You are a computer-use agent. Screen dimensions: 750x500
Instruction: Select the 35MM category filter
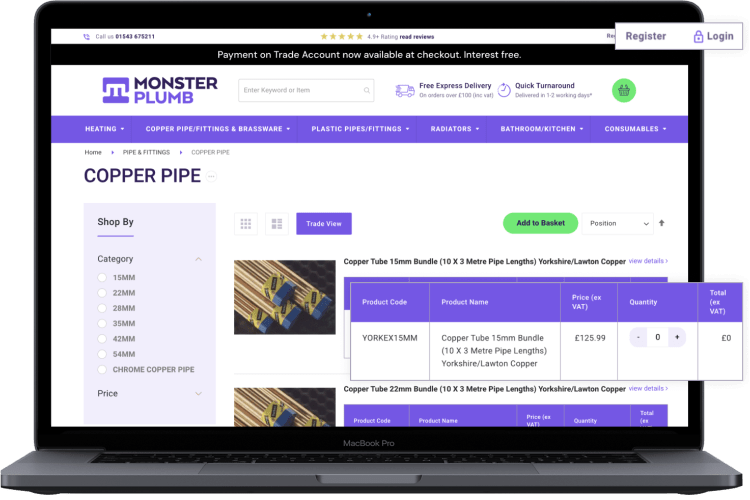pos(117,323)
